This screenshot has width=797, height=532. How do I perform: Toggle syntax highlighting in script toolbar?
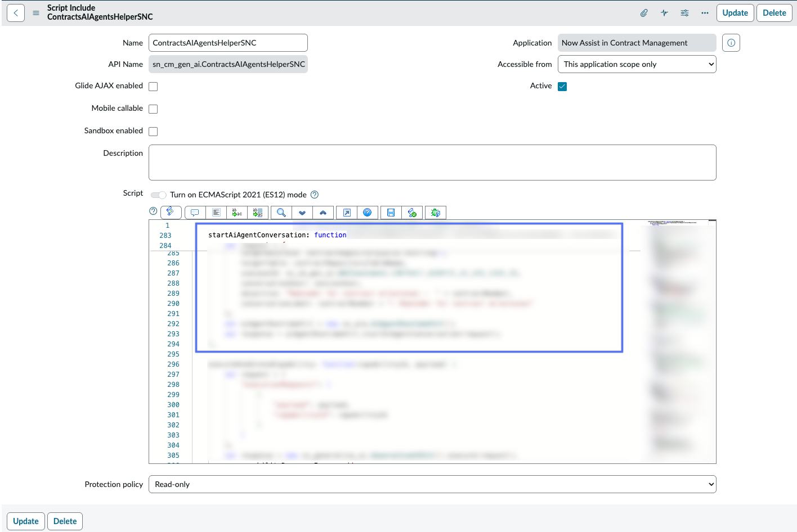171,212
